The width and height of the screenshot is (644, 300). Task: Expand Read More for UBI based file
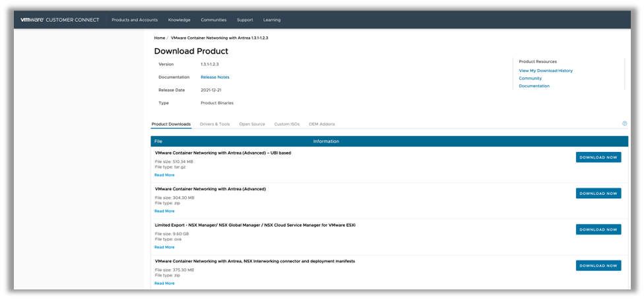[x=164, y=175]
